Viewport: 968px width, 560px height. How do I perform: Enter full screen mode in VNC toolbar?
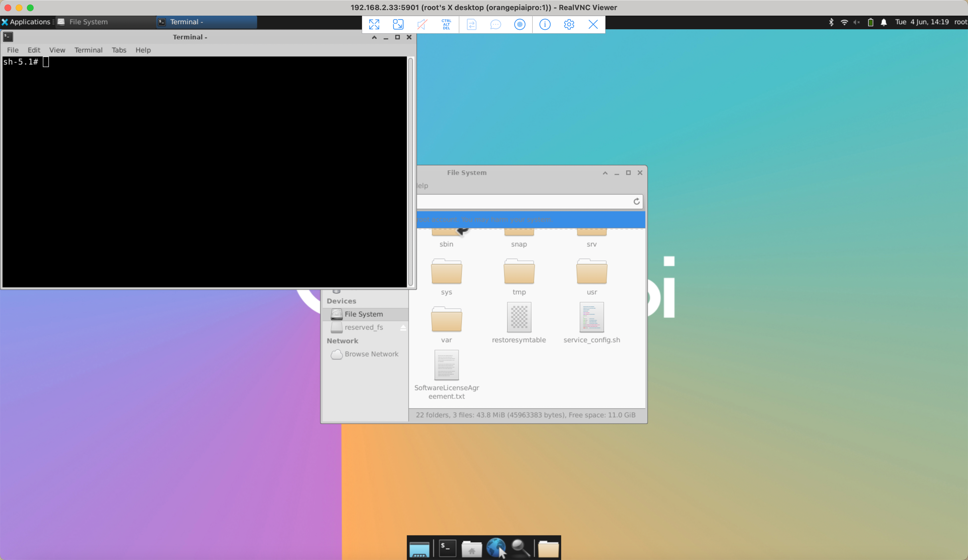coord(374,24)
